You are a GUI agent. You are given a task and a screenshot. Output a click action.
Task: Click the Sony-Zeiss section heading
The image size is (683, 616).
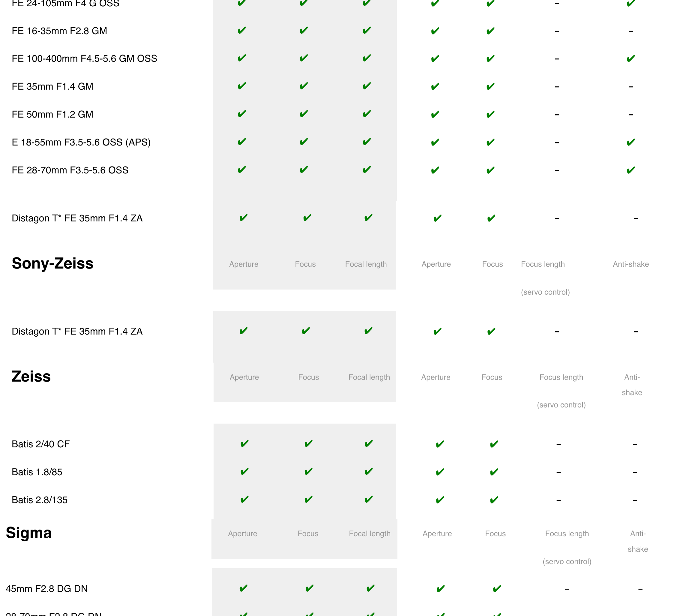point(52,263)
